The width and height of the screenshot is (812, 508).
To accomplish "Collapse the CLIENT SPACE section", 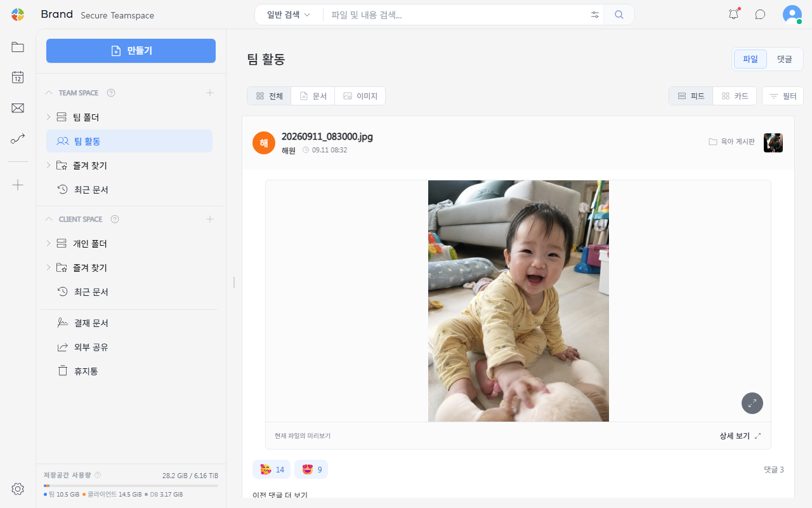I will click(x=49, y=219).
